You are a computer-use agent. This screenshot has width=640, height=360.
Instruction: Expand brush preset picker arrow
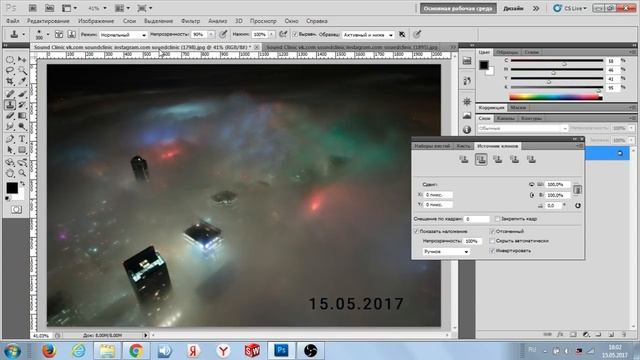[x=48, y=35]
